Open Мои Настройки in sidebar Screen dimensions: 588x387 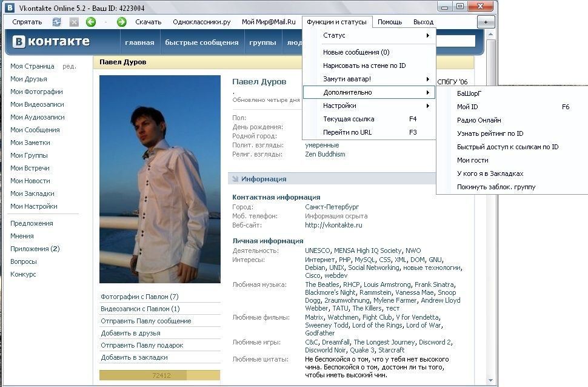[34, 206]
